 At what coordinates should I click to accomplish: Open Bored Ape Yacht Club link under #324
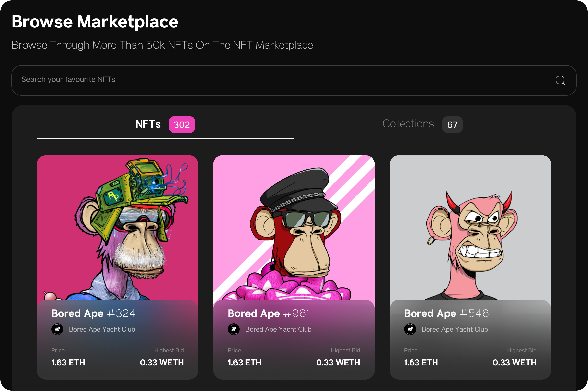[102, 329]
